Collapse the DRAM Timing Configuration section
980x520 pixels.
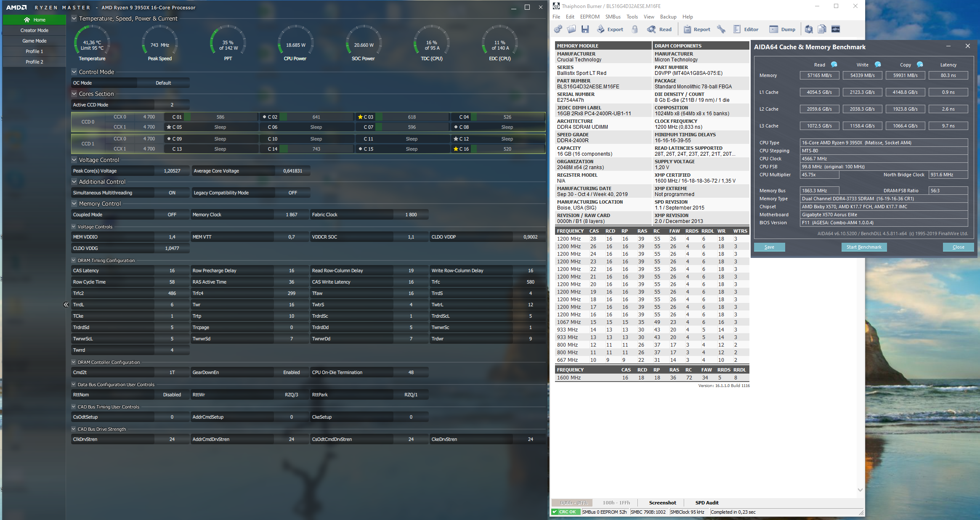click(x=74, y=260)
